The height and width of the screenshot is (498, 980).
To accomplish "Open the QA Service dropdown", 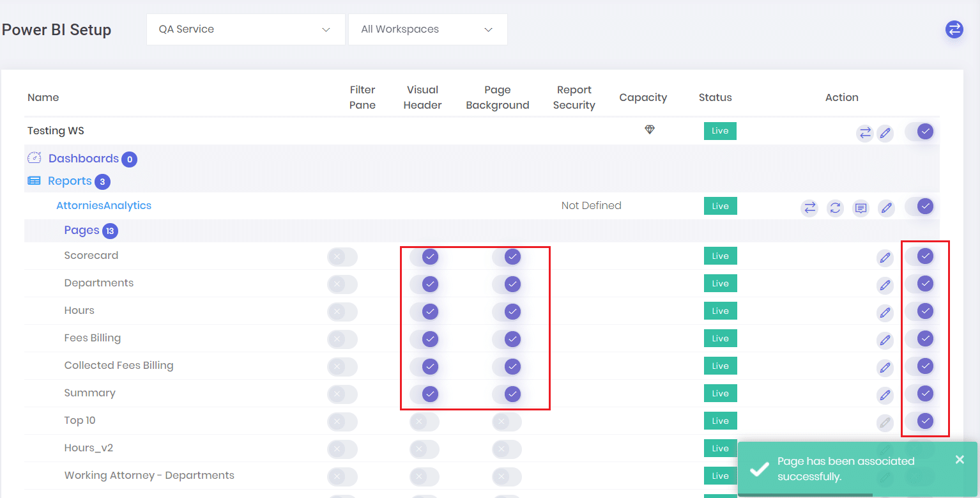I will [245, 29].
